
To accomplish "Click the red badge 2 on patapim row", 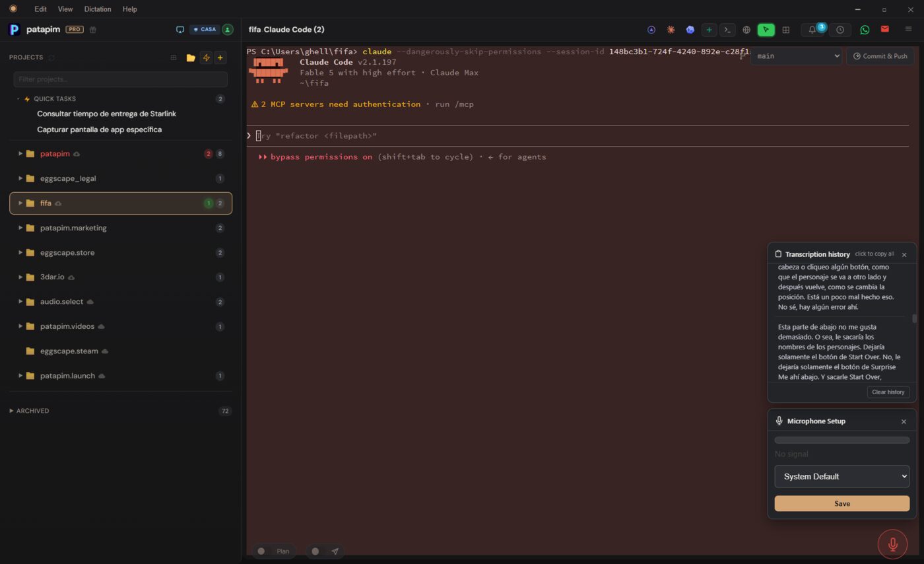I will point(209,154).
